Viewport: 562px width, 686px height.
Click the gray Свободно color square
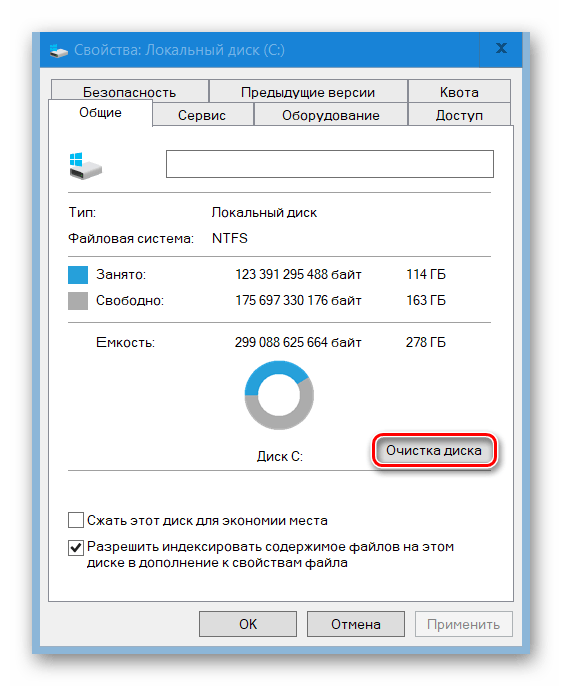[x=78, y=301]
